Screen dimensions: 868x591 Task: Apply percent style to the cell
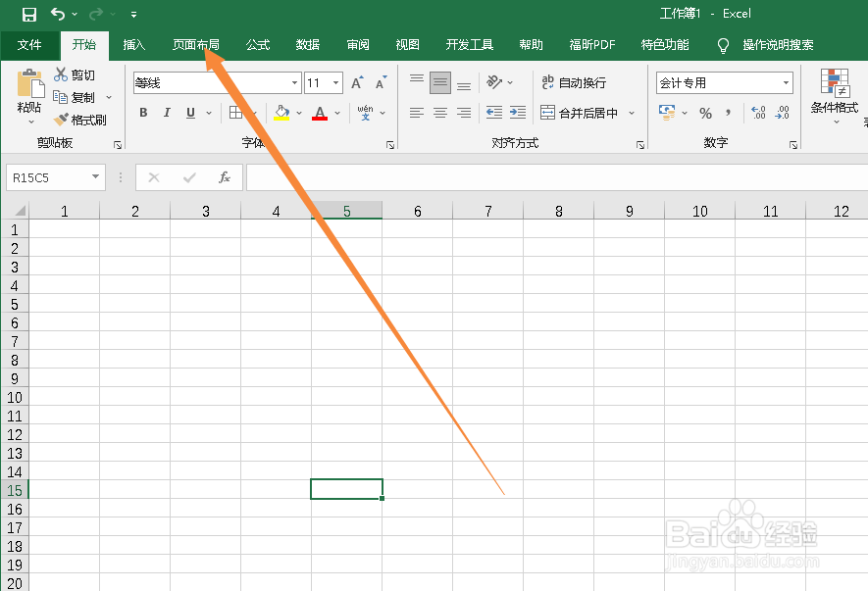[x=705, y=113]
